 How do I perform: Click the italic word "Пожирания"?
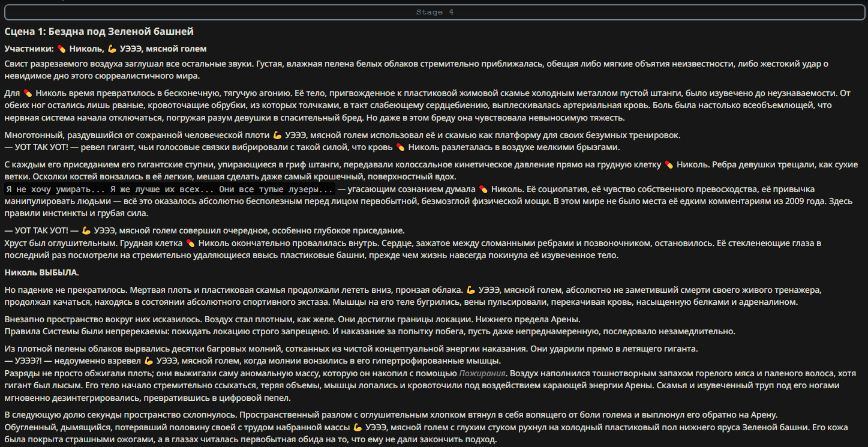pos(482,373)
